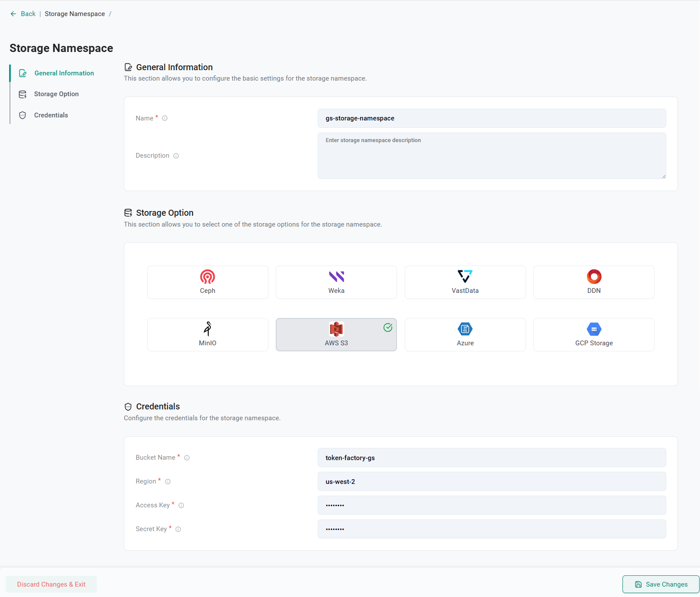Image resolution: width=700 pixels, height=597 pixels.
Task: Pick the VastData storage tile
Action: coord(465,282)
